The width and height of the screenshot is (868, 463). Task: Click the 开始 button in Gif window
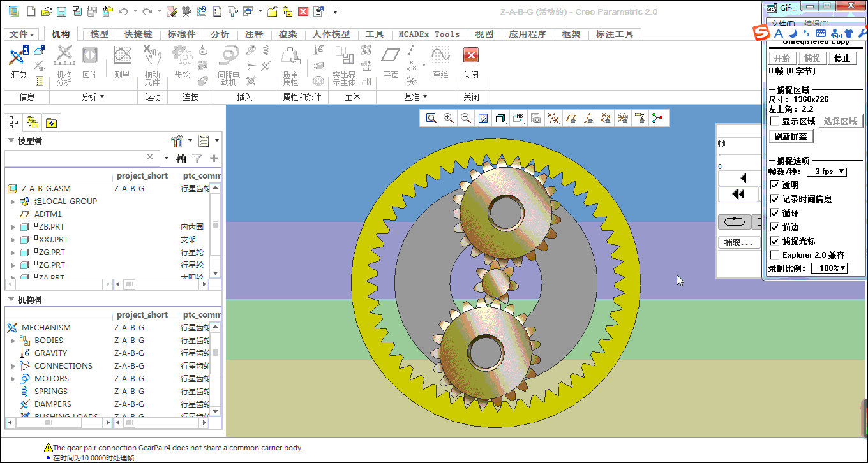coord(782,58)
